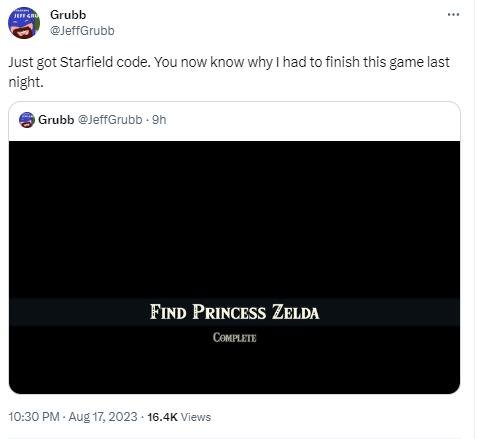Click the 9h timestamp of quoted tweet
Viewport: 477px width, 439px height.
coord(159,120)
